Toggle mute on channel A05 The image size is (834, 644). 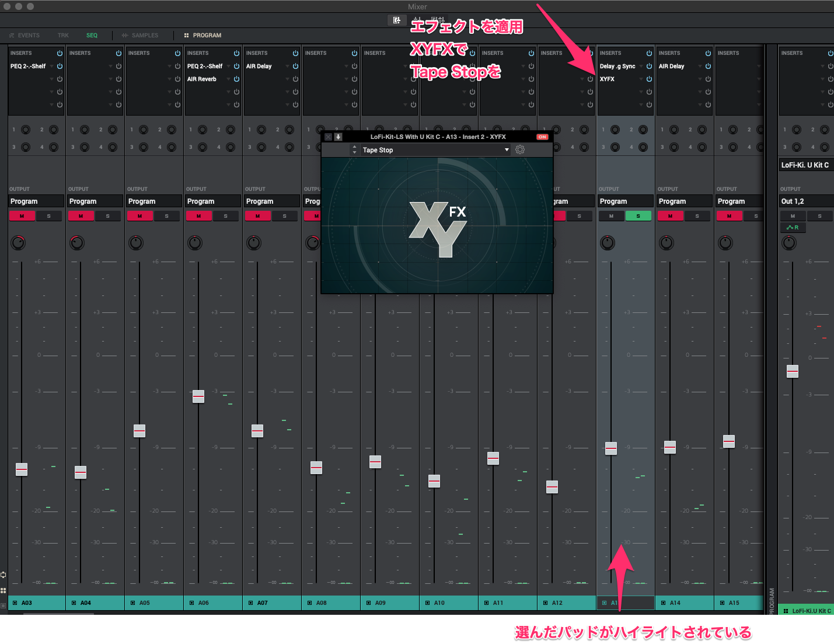[140, 216]
